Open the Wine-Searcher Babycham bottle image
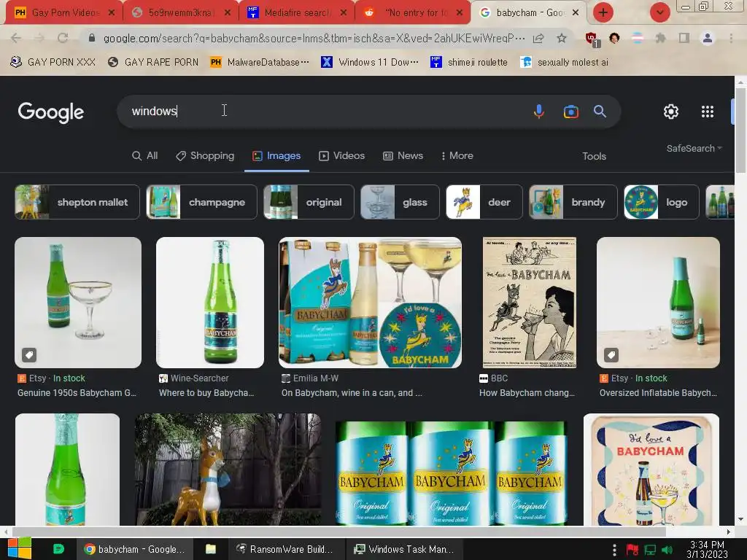The image size is (747, 560). click(x=210, y=303)
